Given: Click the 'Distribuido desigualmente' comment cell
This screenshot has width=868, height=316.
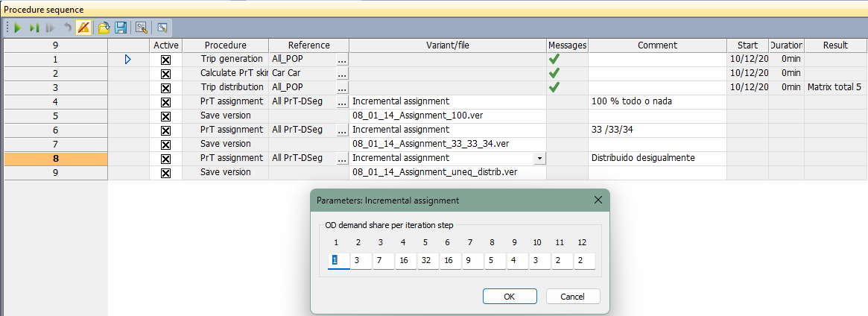Looking at the screenshot, I should tap(657, 158).
